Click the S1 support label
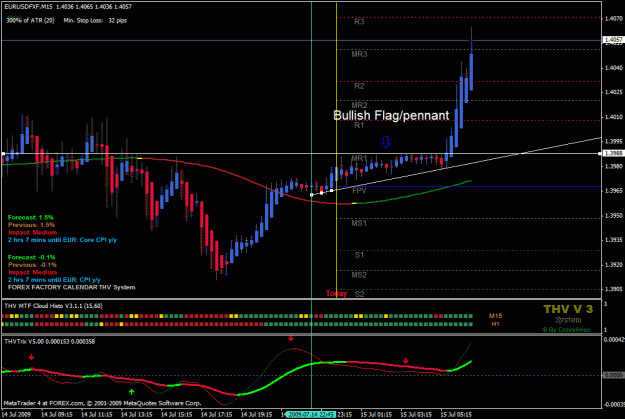 (359, 255)
